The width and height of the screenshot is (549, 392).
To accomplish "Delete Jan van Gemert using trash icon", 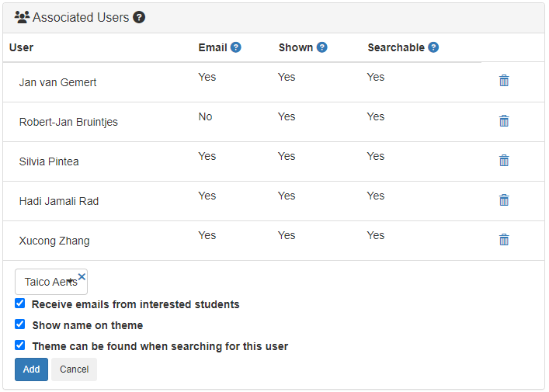I will click(504, 81).
